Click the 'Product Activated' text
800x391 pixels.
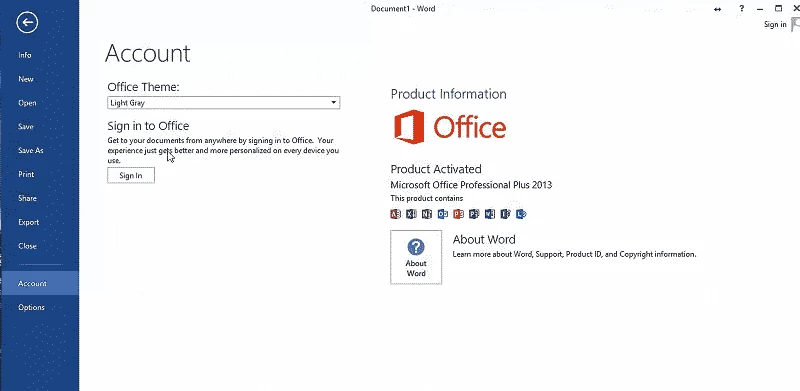click(x=436, y=169)
